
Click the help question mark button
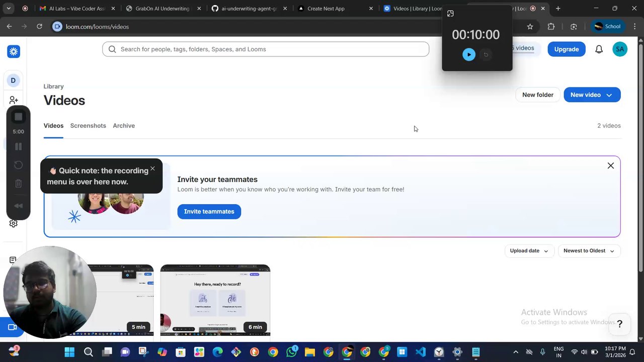[620, 324]
